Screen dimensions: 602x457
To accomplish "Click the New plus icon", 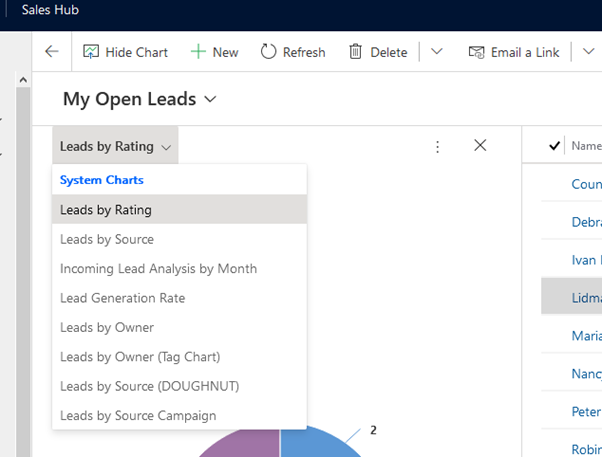I will [x=198, y=52].
